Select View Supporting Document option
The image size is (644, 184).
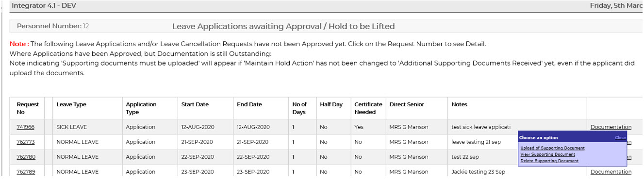tap(547, 154)
